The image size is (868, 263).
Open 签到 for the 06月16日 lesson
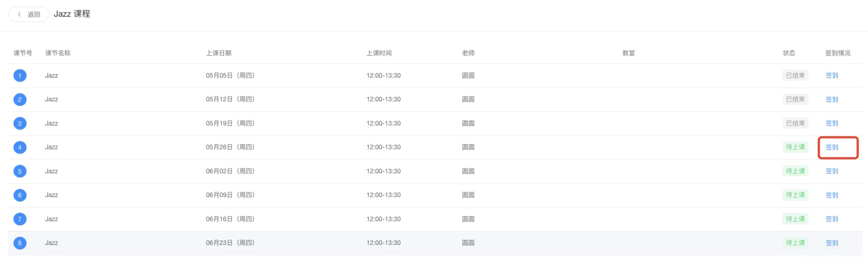tap(832, 219)
